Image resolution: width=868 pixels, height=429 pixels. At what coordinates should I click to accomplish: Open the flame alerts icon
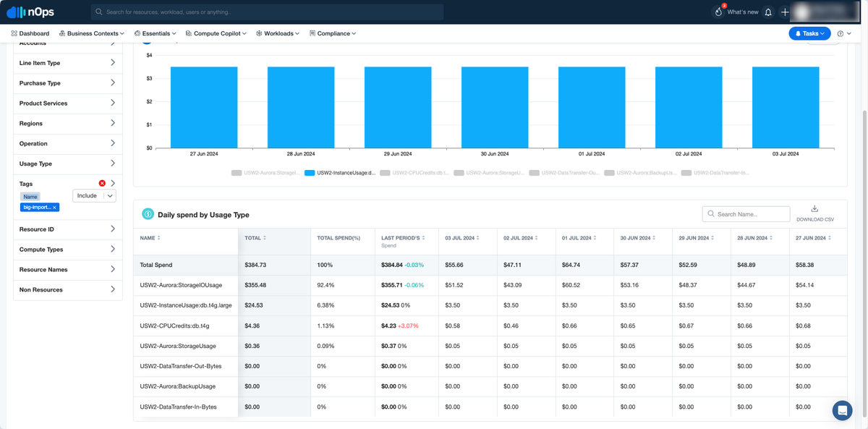click(x=718, y=12)
